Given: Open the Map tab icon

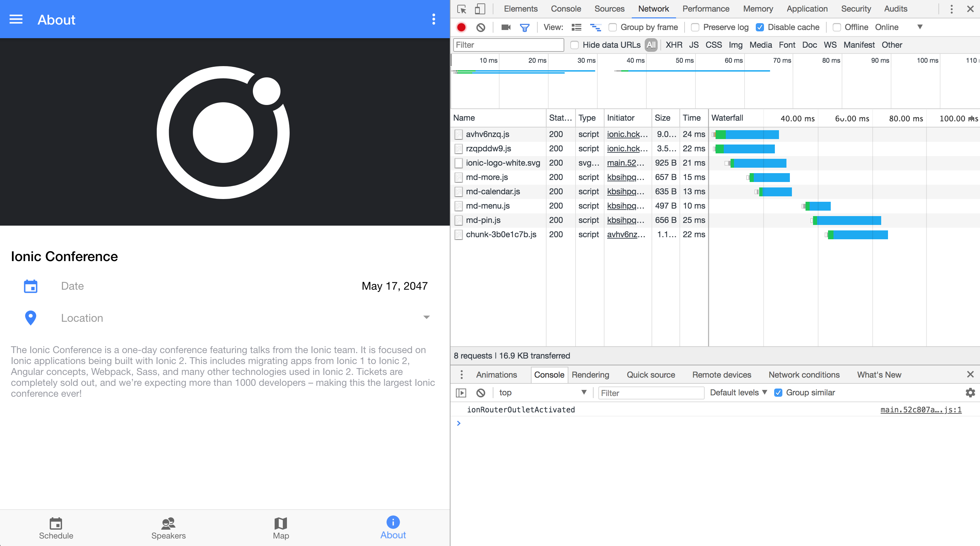Looking at the screenshot, I should (x=281, y=523).
